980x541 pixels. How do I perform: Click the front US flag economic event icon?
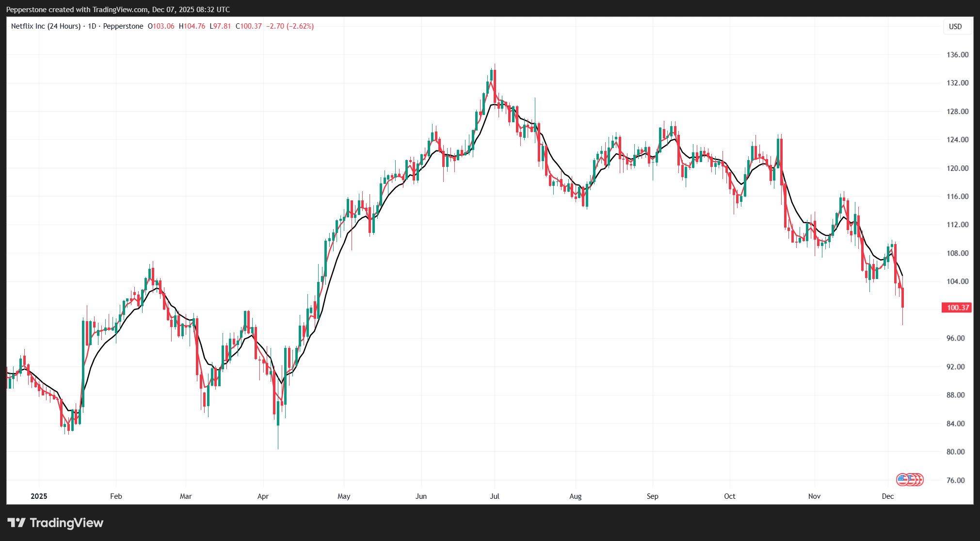(x=902, y=480)
